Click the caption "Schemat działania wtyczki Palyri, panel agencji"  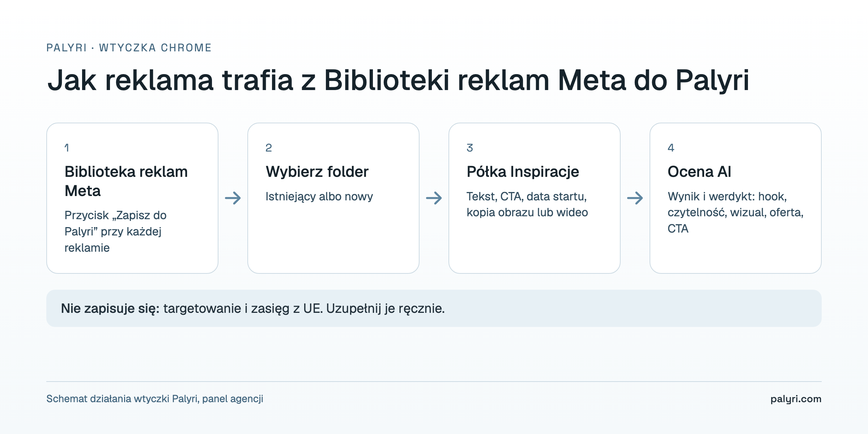155,399
